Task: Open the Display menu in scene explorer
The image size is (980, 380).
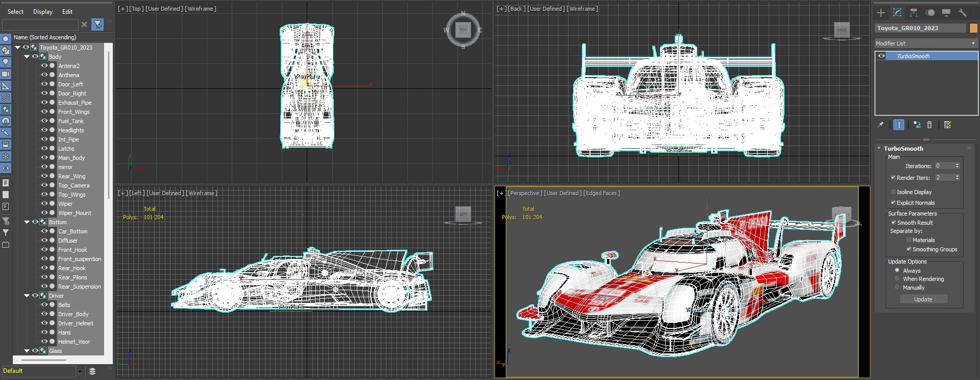Action: (x=43, y=12)
